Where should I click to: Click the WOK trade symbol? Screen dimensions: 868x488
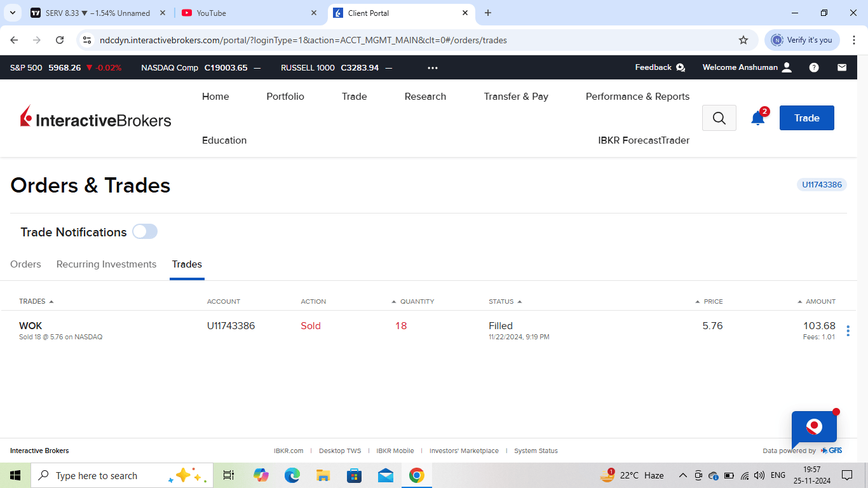[31, 326]
